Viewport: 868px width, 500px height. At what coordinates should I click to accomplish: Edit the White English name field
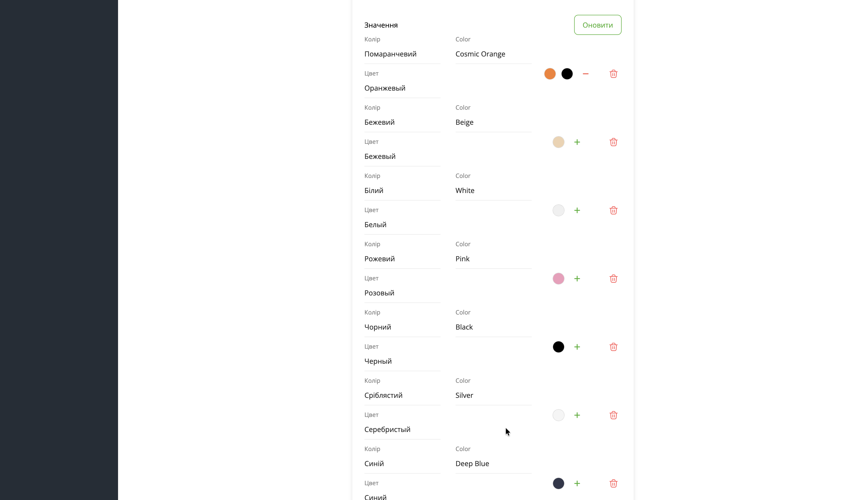pyautogui.click(x=493, y=191)
